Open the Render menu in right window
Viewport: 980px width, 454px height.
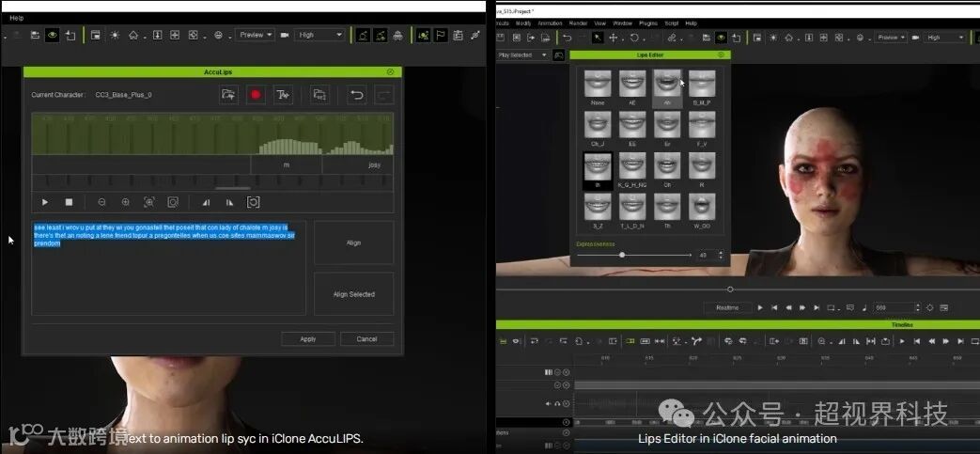point(578,23)
